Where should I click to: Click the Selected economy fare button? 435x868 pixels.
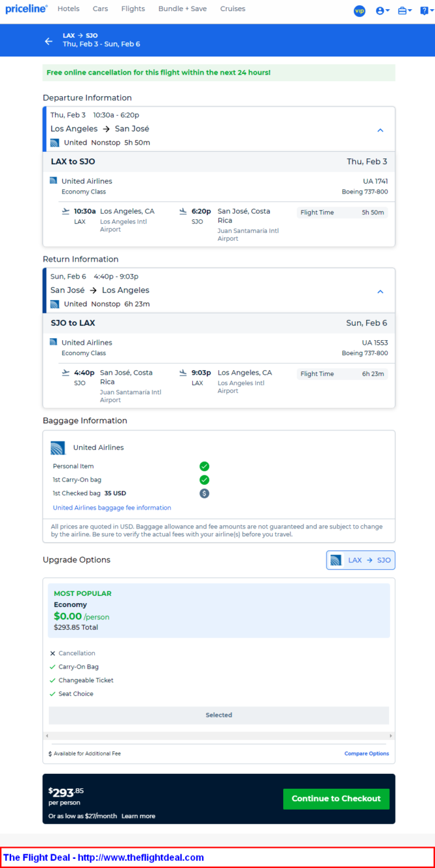pyautogui.click(x=219, y=715)
